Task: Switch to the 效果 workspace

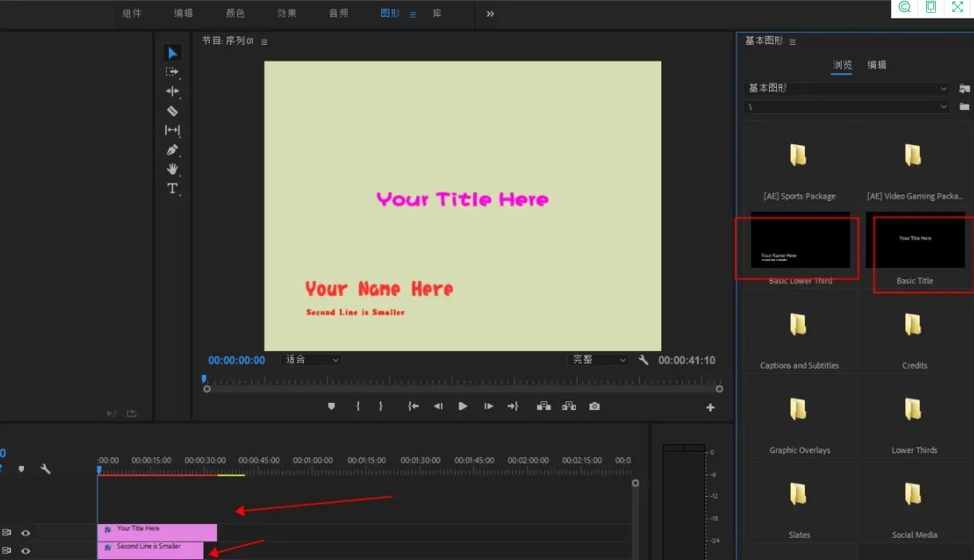Action: (287, 14)
